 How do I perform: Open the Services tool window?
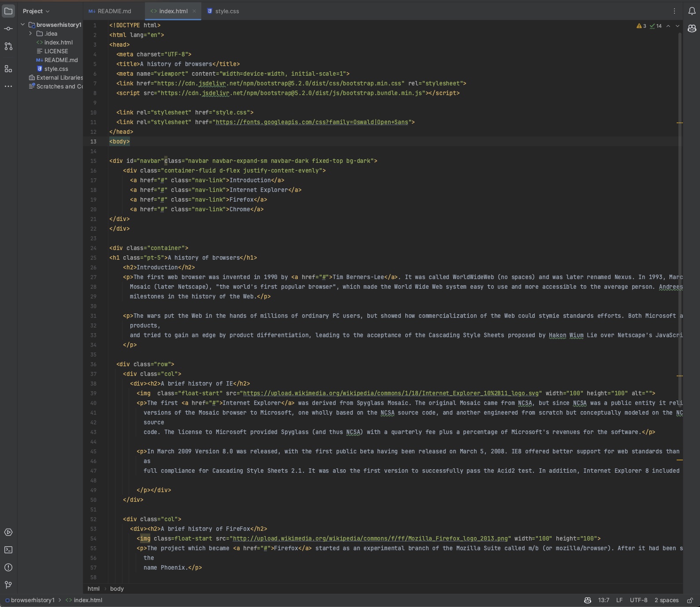click(x=8, y=532)
